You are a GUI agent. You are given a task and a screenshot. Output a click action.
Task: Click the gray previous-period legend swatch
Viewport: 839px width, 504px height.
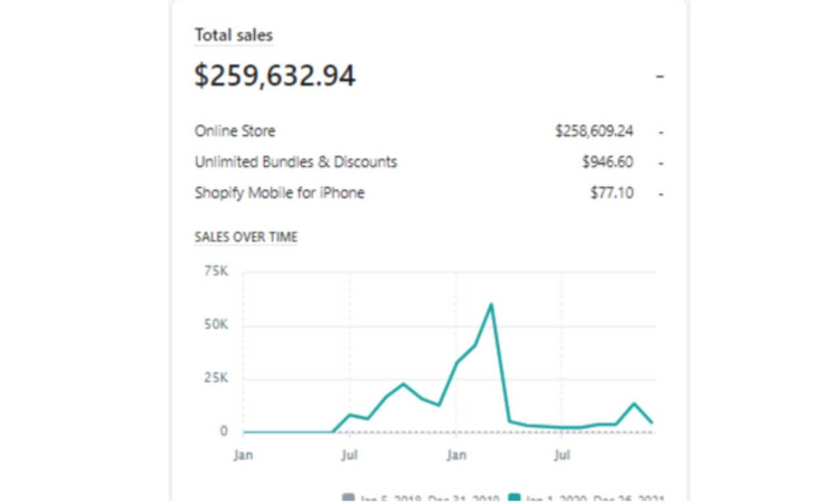click(349, 499)
